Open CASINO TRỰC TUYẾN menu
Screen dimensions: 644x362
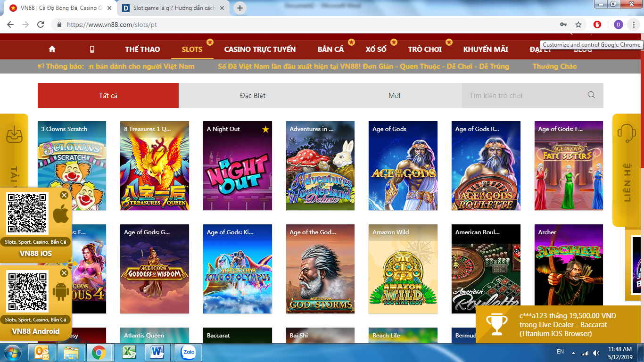260,49
